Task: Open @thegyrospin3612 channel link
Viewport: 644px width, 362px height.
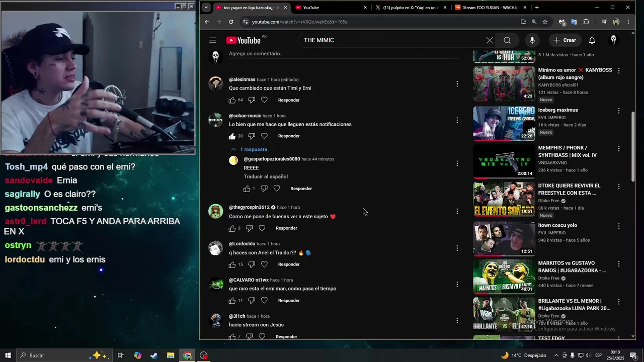Action: 249,207
